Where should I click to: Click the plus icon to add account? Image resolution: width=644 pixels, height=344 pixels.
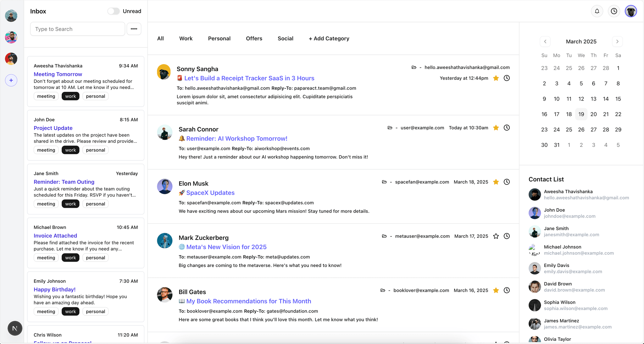tap(11, 80)
